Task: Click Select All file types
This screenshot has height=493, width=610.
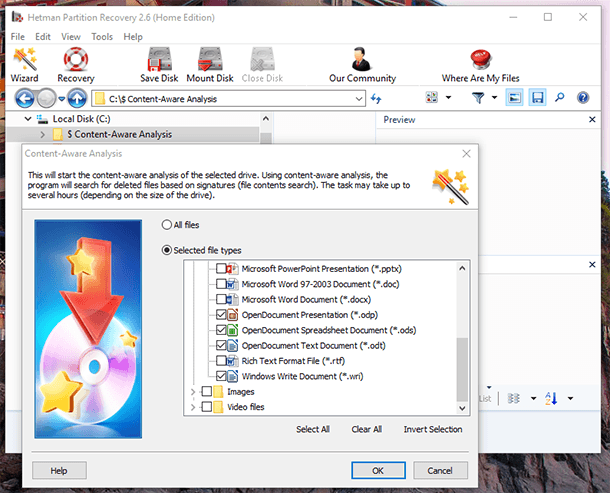Action: [x=313, y=429]
